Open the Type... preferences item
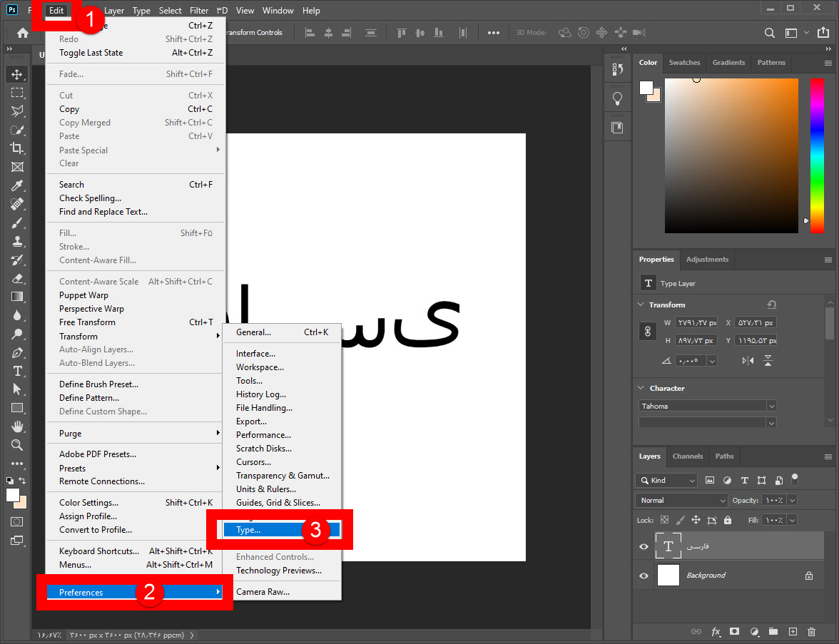The height and width of the screenshot is (644, 839). coord(281,530)
